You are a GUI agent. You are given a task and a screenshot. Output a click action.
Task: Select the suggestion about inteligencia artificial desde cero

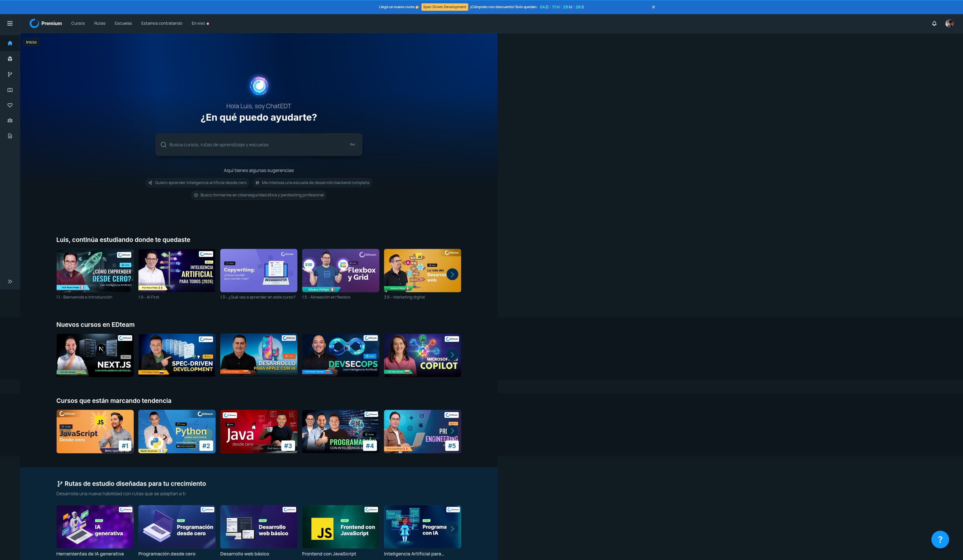(x=197, y=182)
